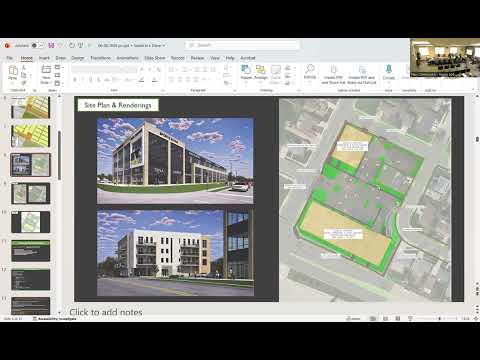Adjust the zoom slider in the status bar

point(440,319)
